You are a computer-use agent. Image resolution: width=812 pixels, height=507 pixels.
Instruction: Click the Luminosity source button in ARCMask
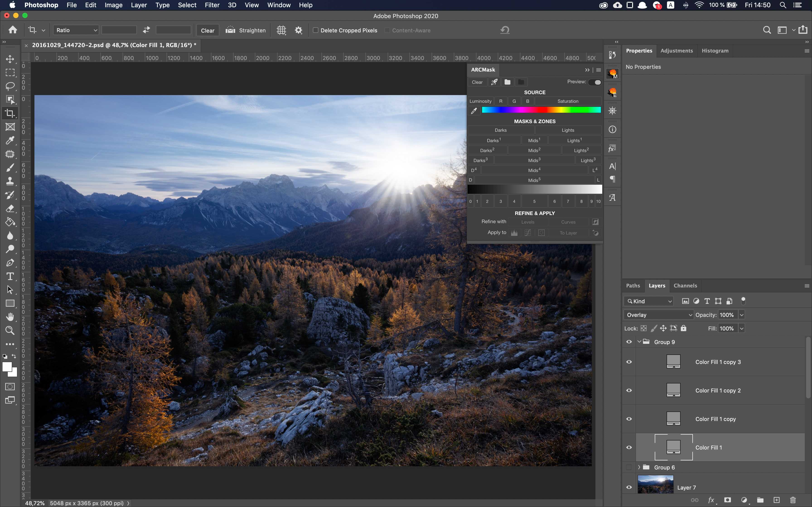coord(480,101)
